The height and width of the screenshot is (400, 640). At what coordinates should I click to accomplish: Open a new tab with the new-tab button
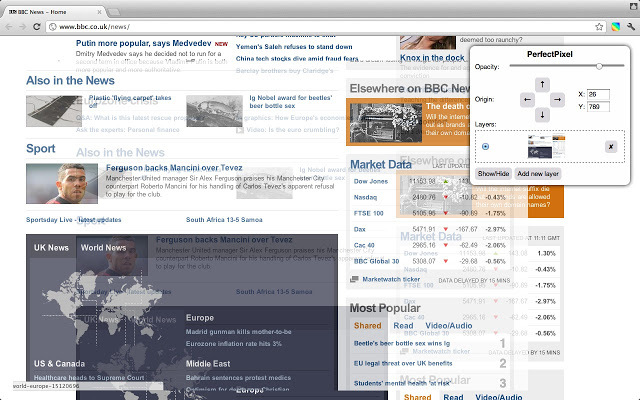click(114, 12)
